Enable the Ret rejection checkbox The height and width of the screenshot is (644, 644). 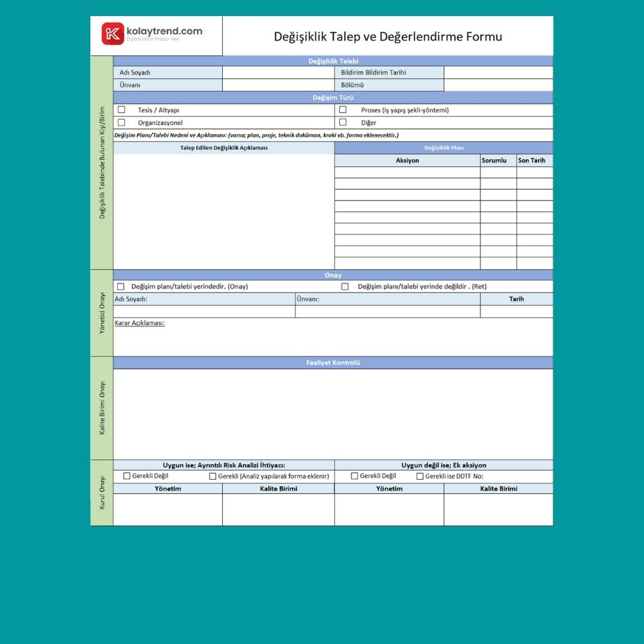pos(343,286)
